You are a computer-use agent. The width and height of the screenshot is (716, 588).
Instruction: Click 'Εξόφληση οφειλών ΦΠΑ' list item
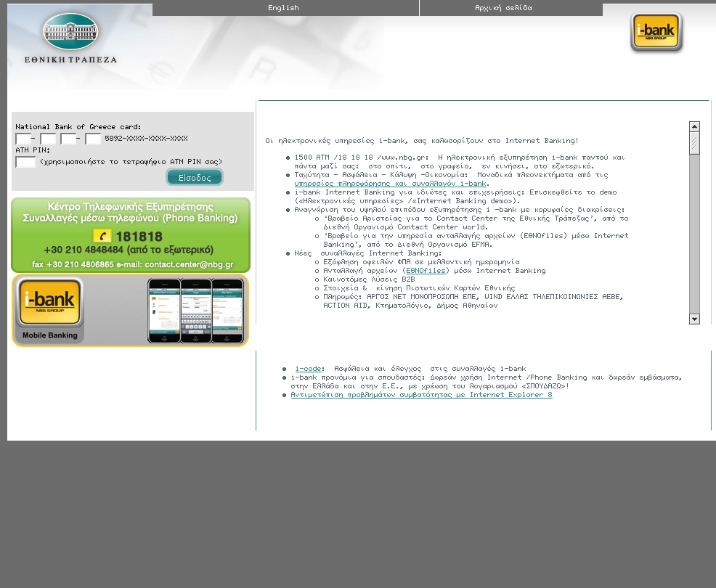point(421,262)
